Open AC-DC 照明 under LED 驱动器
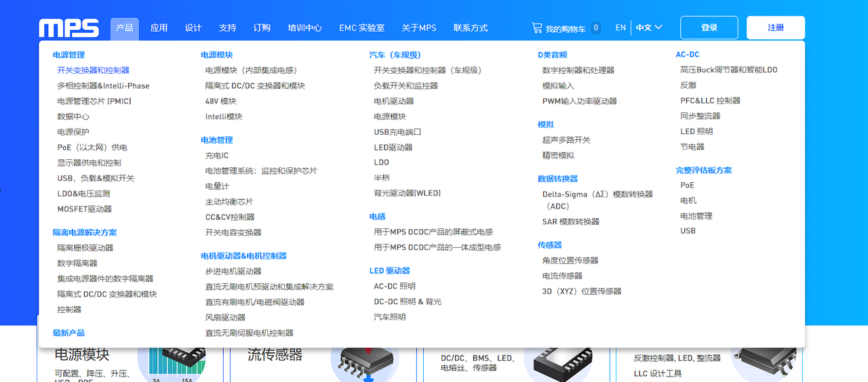Screen dimensions: 868x382 pyautogui.click(x=395, y=286)
